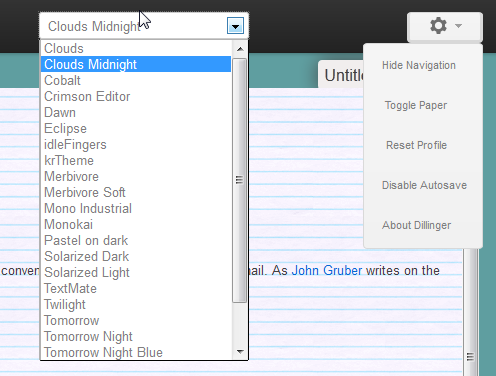Open About Dillinger from settings menu
Image resolution: width=496 pixels, height=376 pixels.
(x=416, y=225)
